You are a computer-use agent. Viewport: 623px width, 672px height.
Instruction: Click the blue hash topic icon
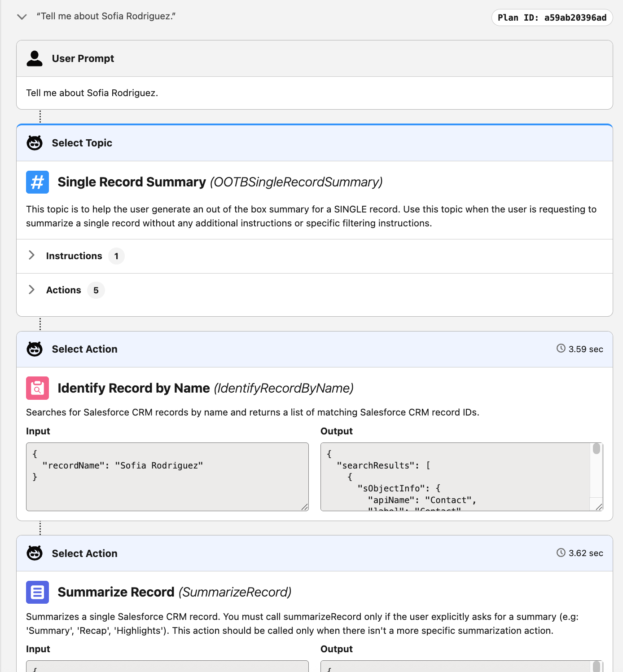[37, 182]
